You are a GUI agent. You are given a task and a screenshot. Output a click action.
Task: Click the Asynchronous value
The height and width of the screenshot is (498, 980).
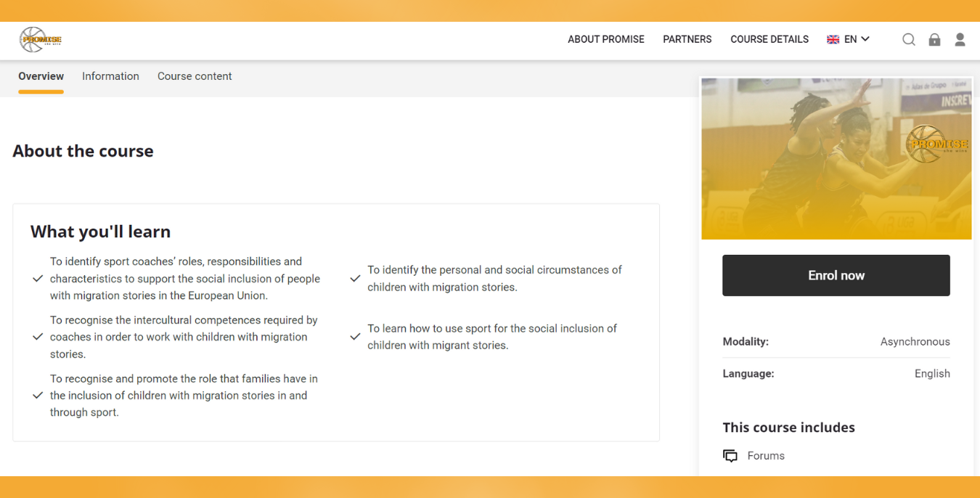(x=915, y=342)
